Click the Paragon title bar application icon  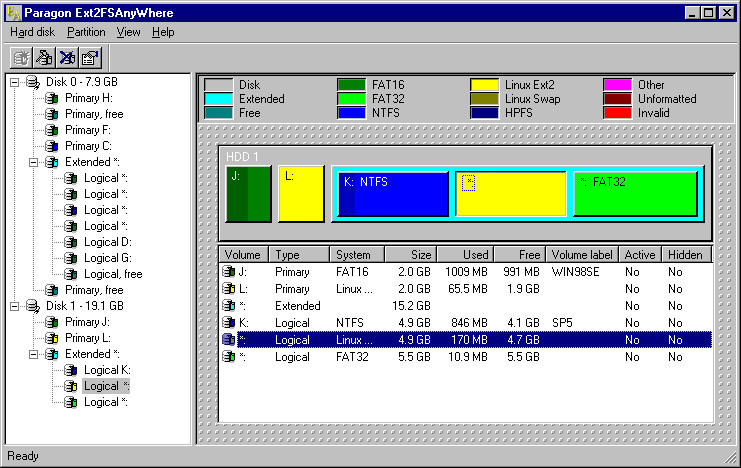click(x=14, y=13)
